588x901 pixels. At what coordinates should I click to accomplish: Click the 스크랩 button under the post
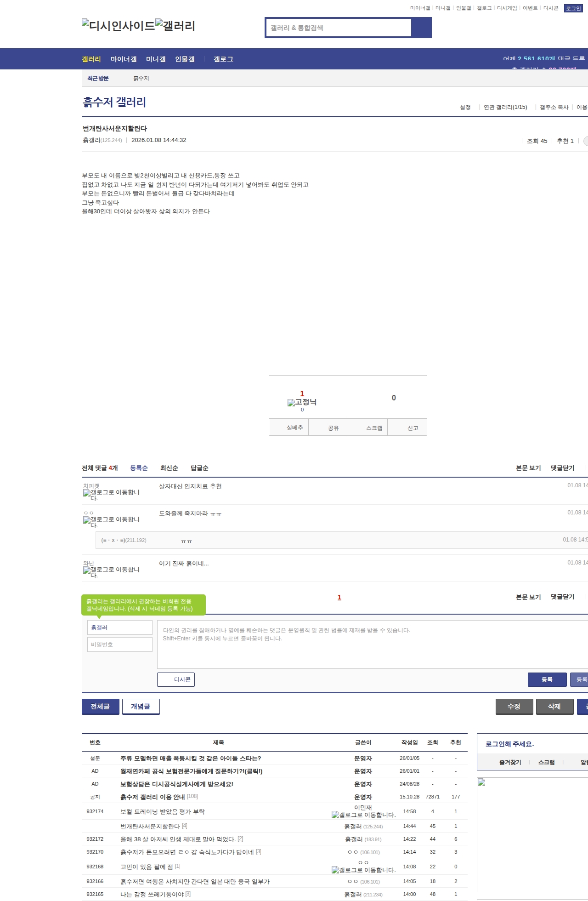pyautogui.click(x=368, y=428)
